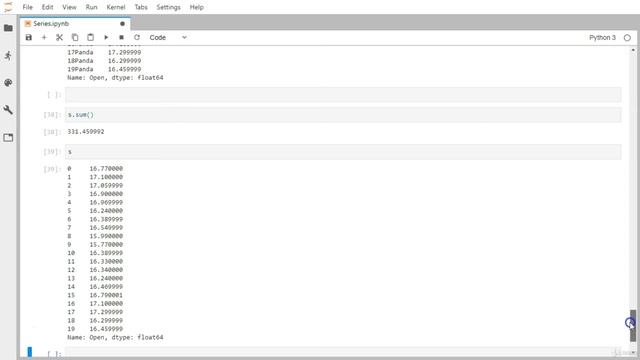Open the Running sessions sidebar icon
640x360 pixels.
(8, 56)
